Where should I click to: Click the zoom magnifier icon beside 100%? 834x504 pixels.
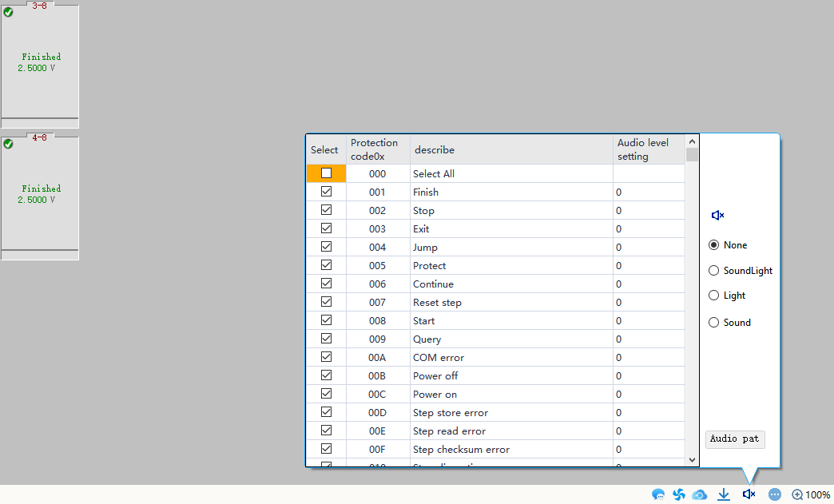tap(796, 494)
